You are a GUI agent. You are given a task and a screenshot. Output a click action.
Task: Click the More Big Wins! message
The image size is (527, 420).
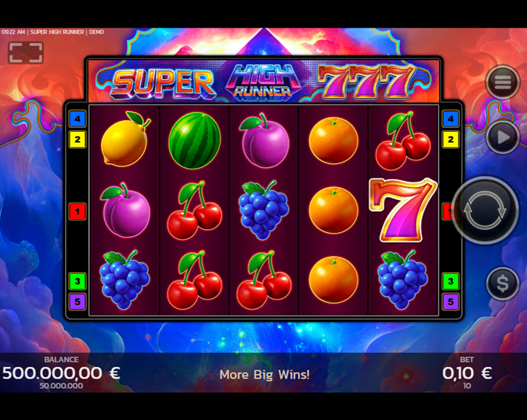coord(264,375)
